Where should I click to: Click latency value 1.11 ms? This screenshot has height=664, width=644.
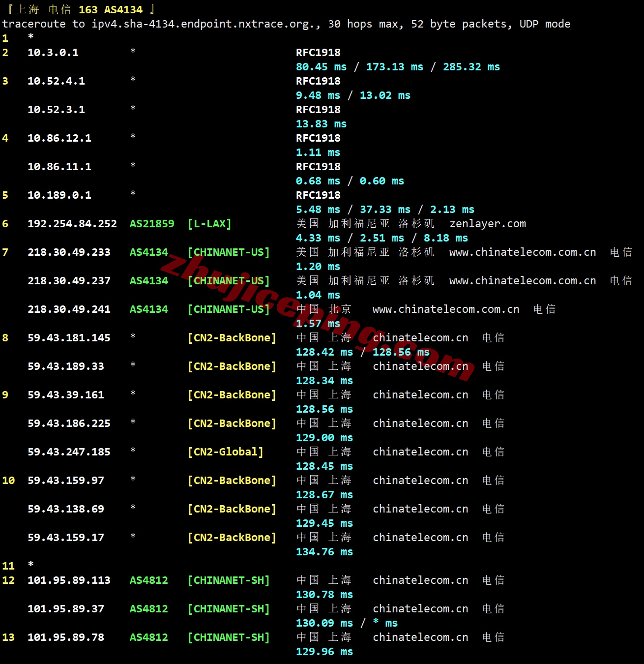[318, 152]
